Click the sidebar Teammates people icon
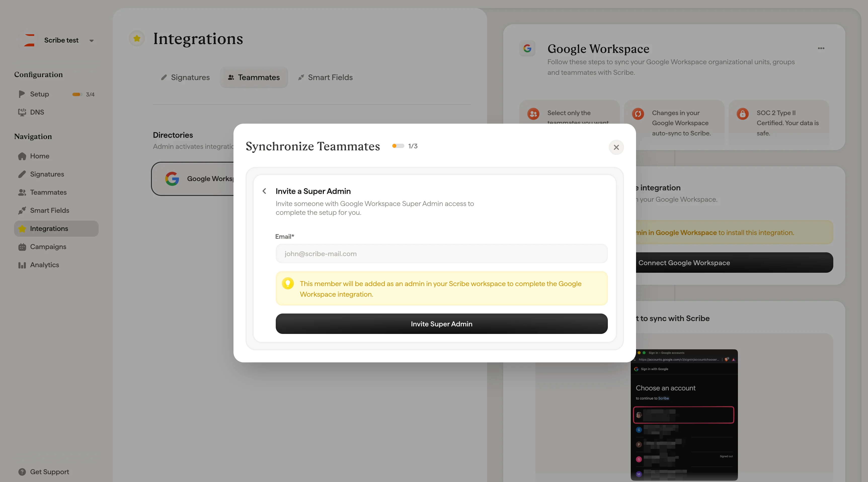The width and height of the screenshot is (868, 482). click(22, 192)
